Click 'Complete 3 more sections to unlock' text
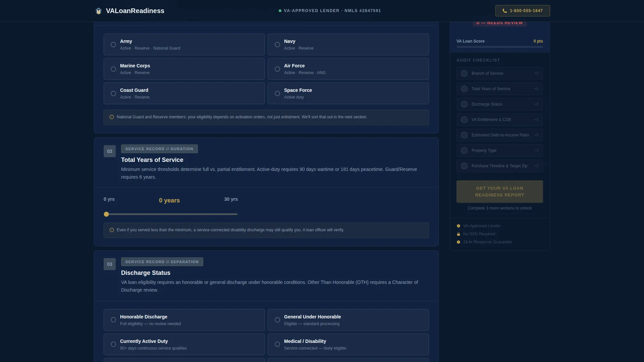The height and width of the screenshot is (362, 644). pyautogui.click(x=499, y=208)
